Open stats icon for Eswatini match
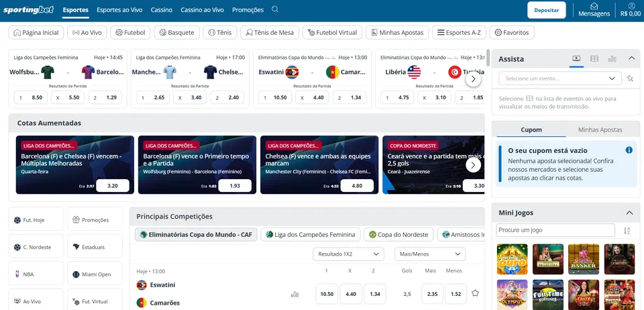Viewport: 644px width, 310px height. pos(294,295)
